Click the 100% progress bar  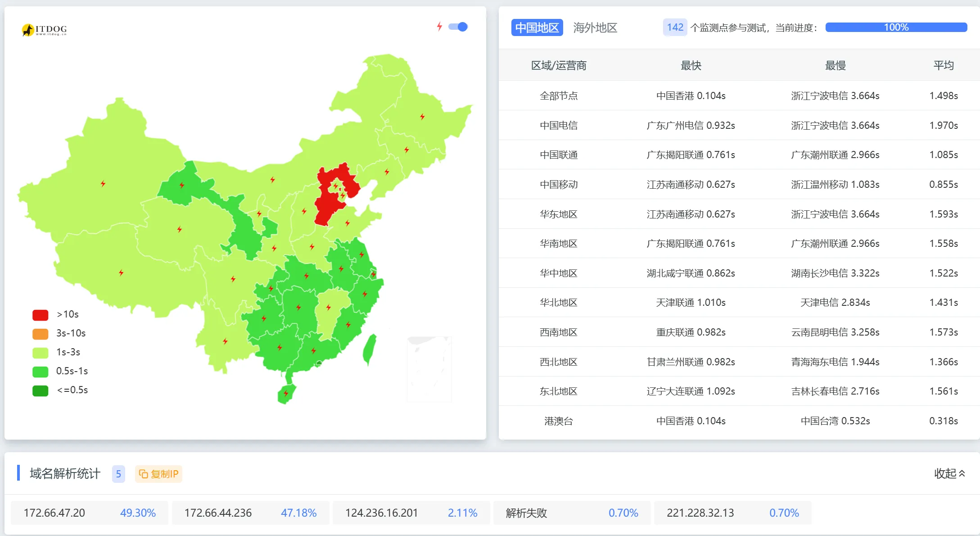pos(896,27)
